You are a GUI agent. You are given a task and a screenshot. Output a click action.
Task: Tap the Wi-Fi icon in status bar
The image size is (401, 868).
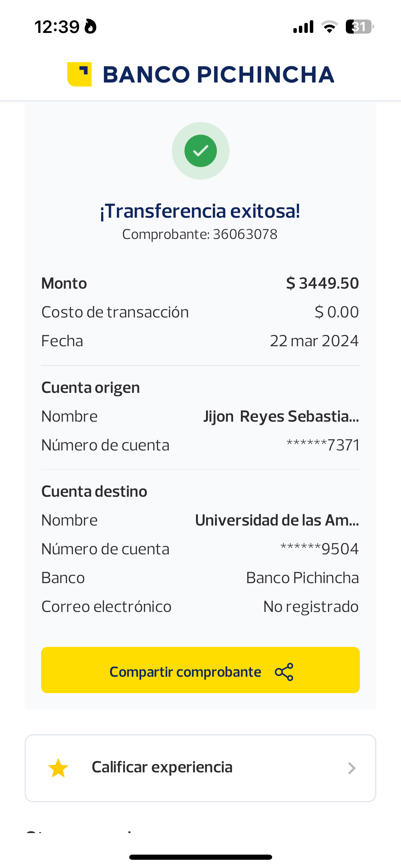pyautogui.click(x=329, y=27)
